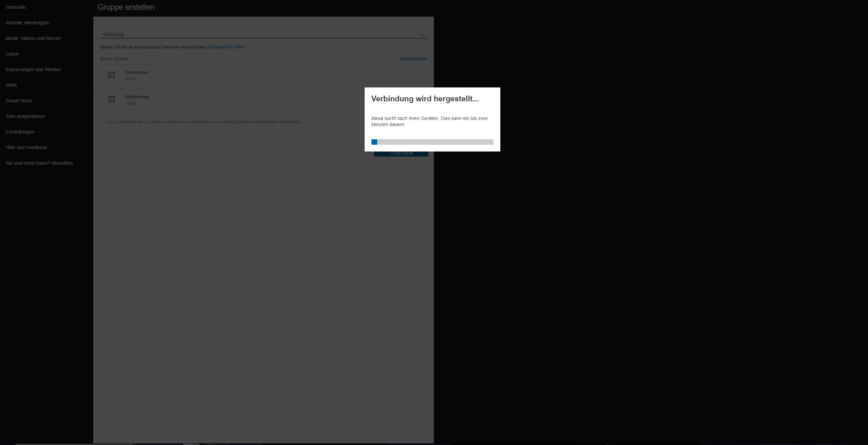This screenshot has width=868, height=445.
Task: Open Startseite in the sidebar
Action: (x=16, y=7)
